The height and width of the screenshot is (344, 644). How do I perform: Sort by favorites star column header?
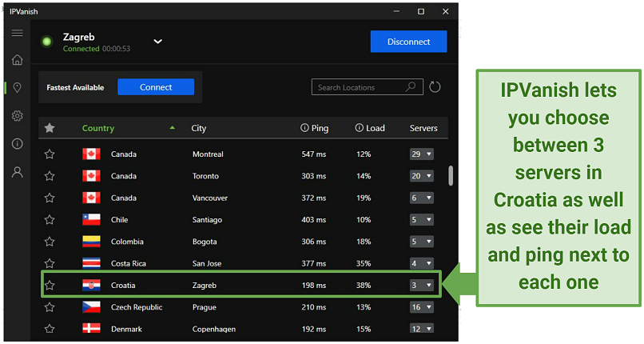(50, 128)
